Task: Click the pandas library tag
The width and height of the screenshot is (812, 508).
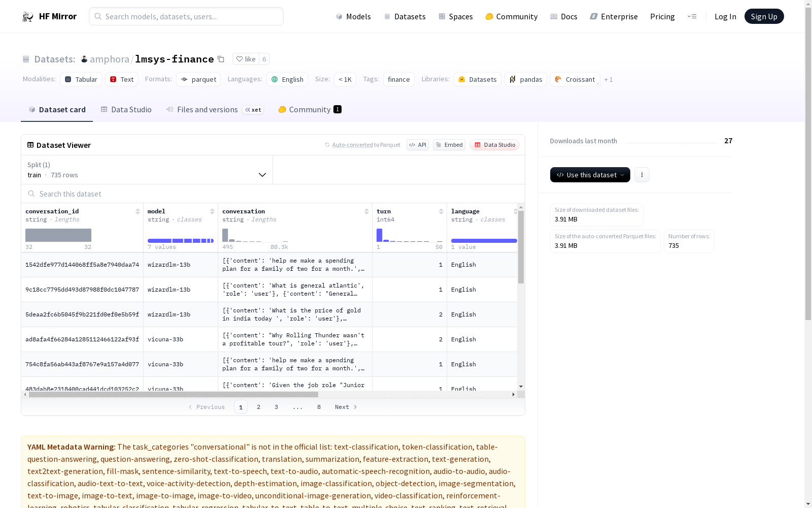Action: [x=526, y=79]
